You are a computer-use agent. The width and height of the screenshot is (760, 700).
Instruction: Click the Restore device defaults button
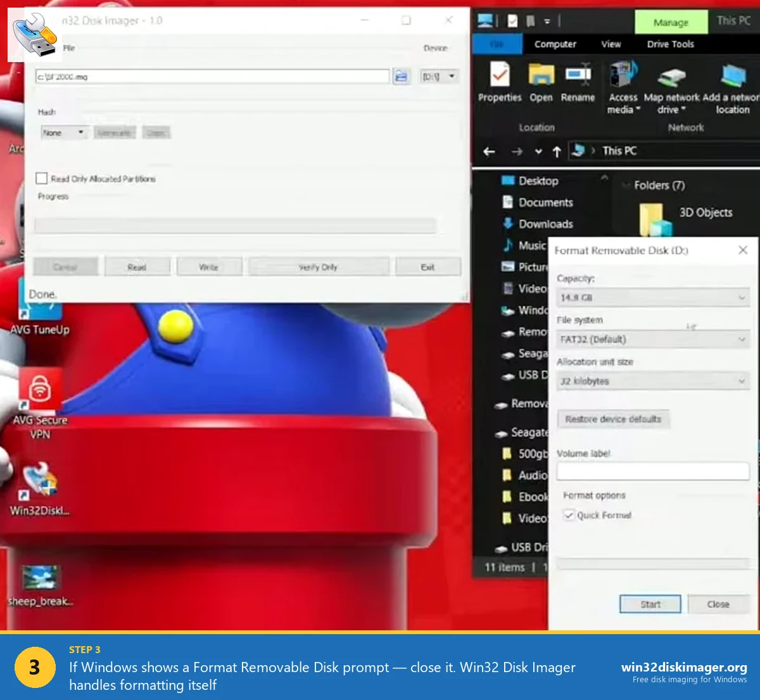click(613, 419)
